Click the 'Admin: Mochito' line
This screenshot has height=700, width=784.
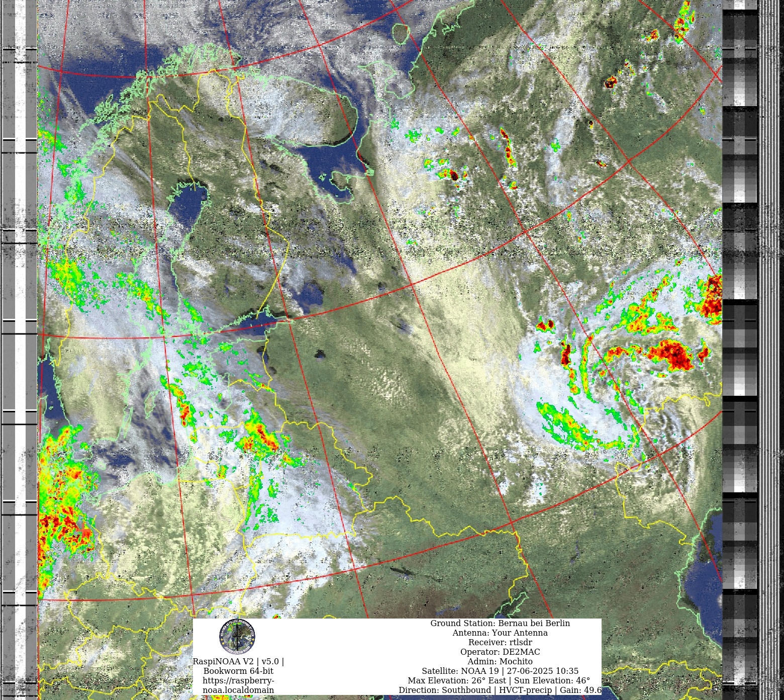[x=500, y=662]
